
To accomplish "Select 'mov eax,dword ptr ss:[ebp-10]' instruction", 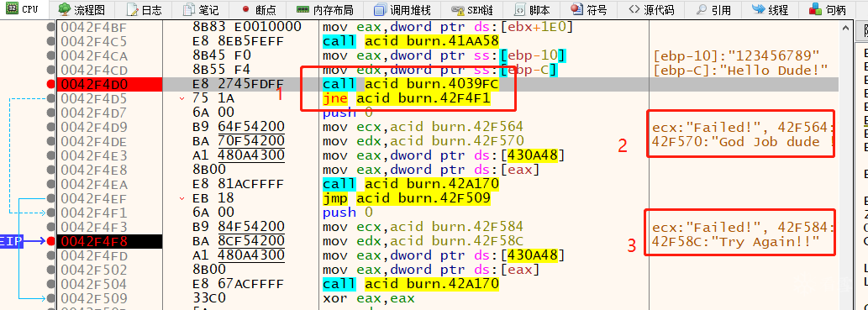I will [x=444, y=55].
